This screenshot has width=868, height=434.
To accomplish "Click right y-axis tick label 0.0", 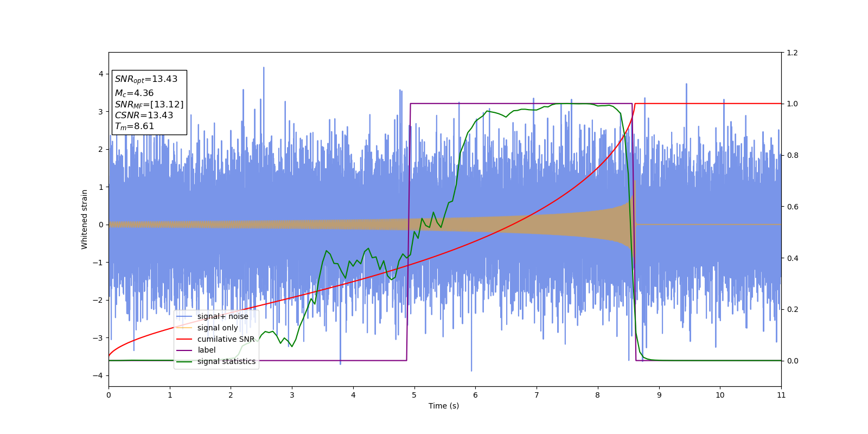I will click(792, 361).
